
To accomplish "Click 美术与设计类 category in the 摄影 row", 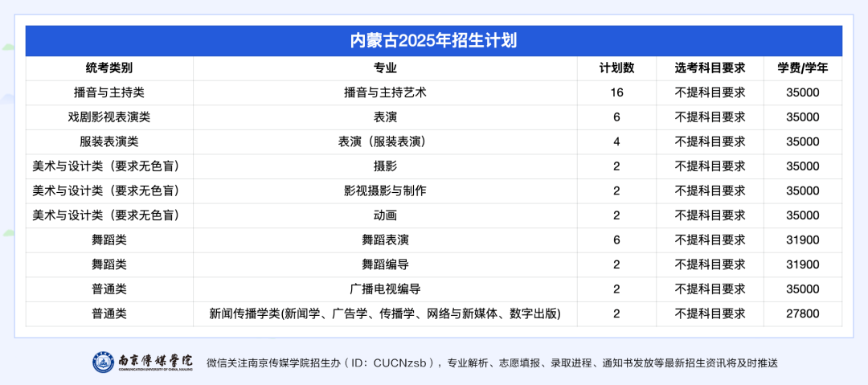I will click(109, 166).
